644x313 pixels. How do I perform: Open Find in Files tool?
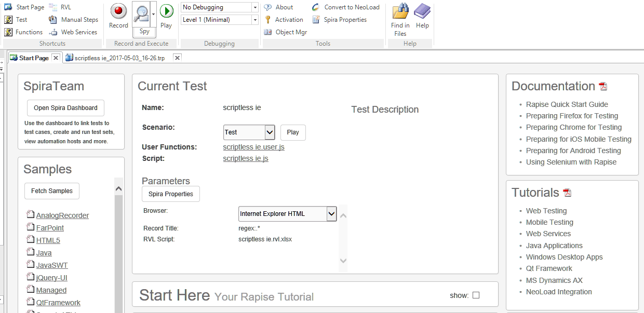[400, 11]
